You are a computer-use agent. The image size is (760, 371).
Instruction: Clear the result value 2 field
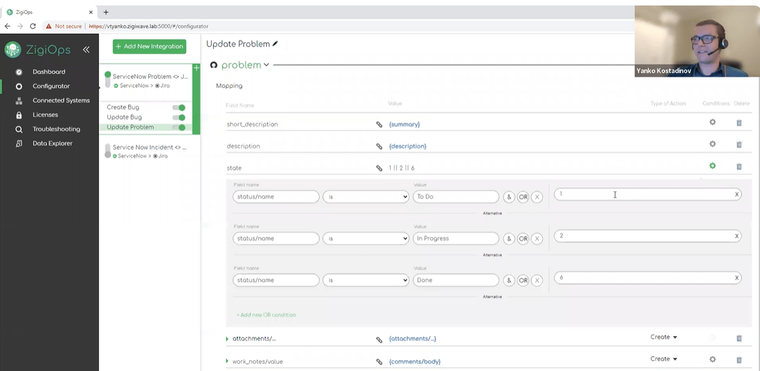click(x=737, y=236)
